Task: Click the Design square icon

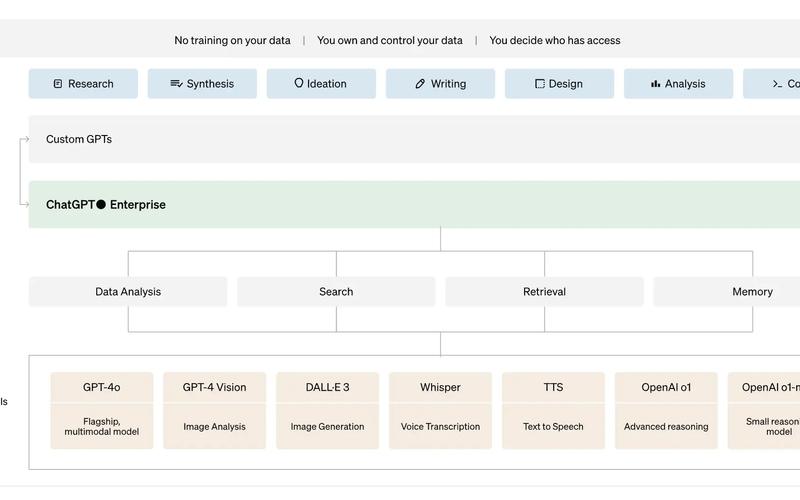Action: coord(539,84)
